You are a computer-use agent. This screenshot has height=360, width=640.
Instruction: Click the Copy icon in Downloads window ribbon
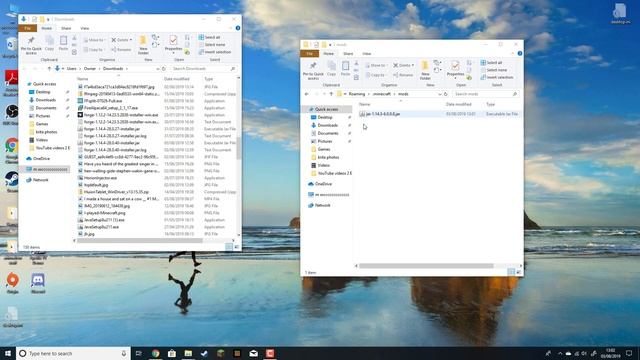click(49, 43)
